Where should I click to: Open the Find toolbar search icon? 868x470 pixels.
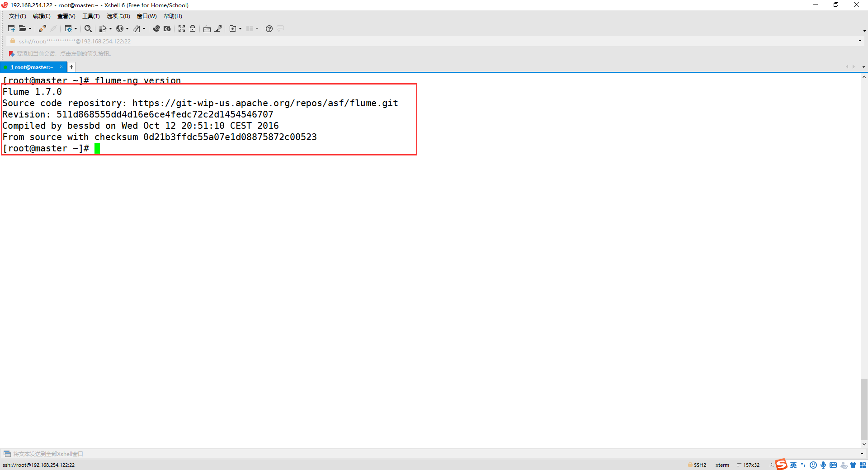(x=87, y=28)
